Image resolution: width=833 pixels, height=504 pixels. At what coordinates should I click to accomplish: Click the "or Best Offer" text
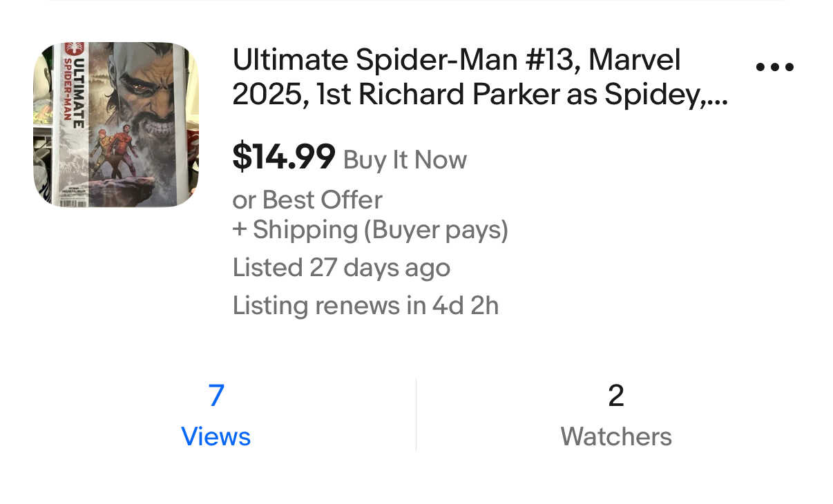tap(307, 200)
